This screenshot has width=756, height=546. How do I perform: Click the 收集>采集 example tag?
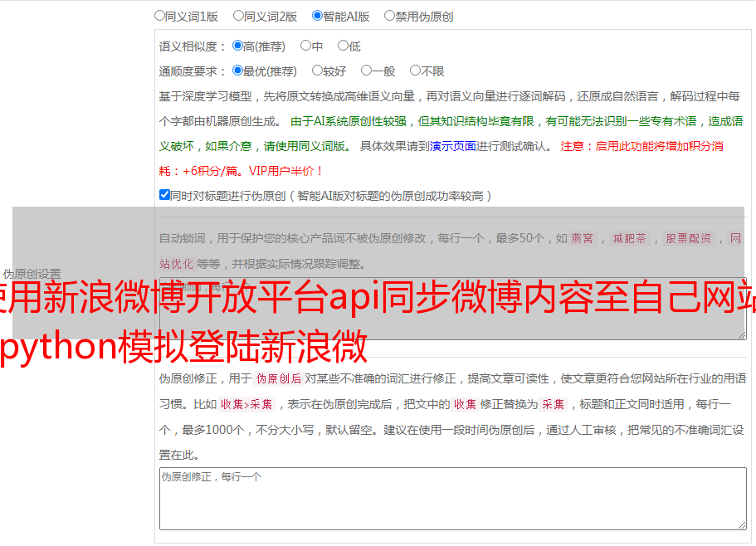(x=246, y=404)
